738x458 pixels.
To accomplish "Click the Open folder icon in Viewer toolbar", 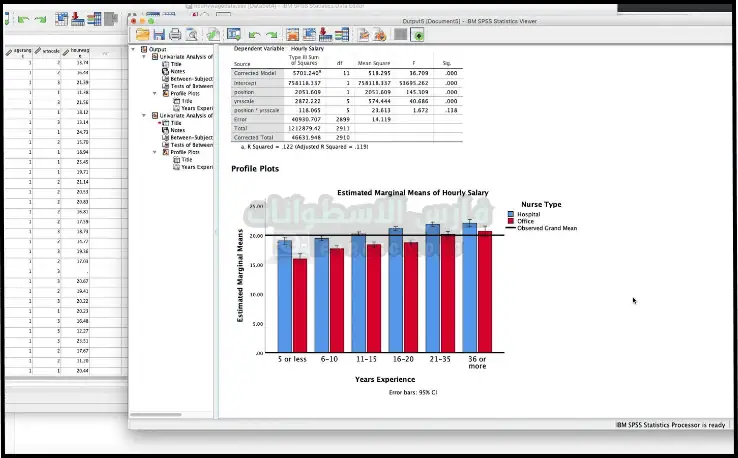I will [143, 34].
